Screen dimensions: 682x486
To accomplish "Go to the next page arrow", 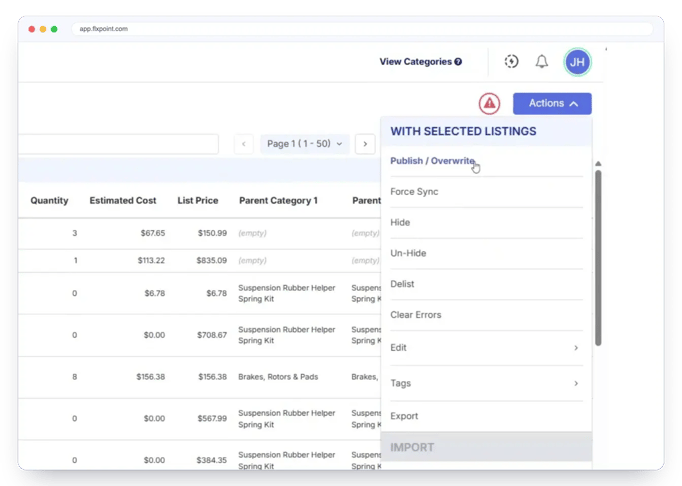I will click(x=365, y=144).
